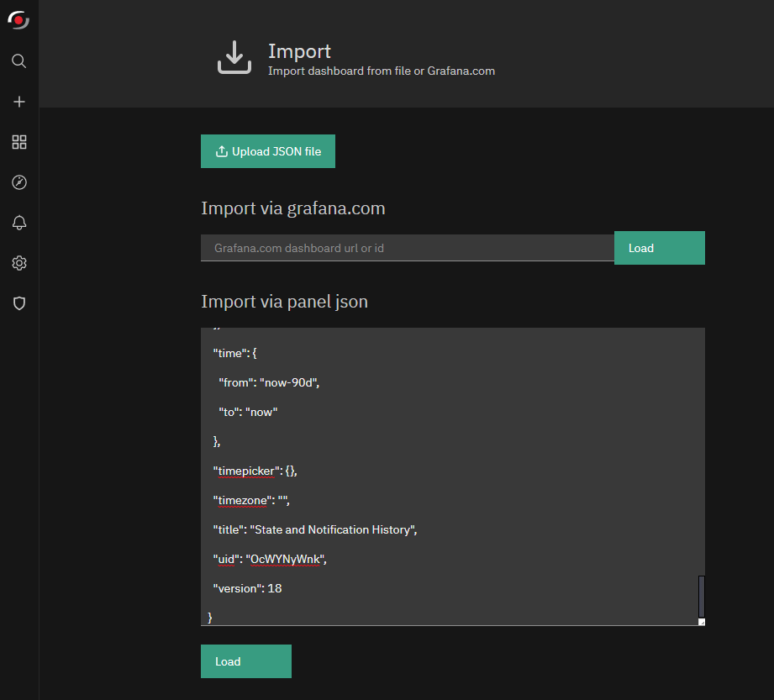Open the home logo in the sidebar

(x=18, y=20)
